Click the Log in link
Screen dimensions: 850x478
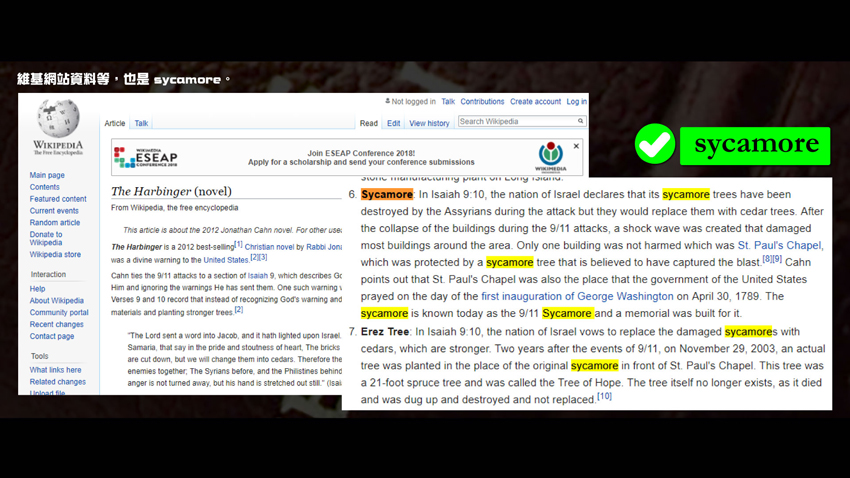576,101
